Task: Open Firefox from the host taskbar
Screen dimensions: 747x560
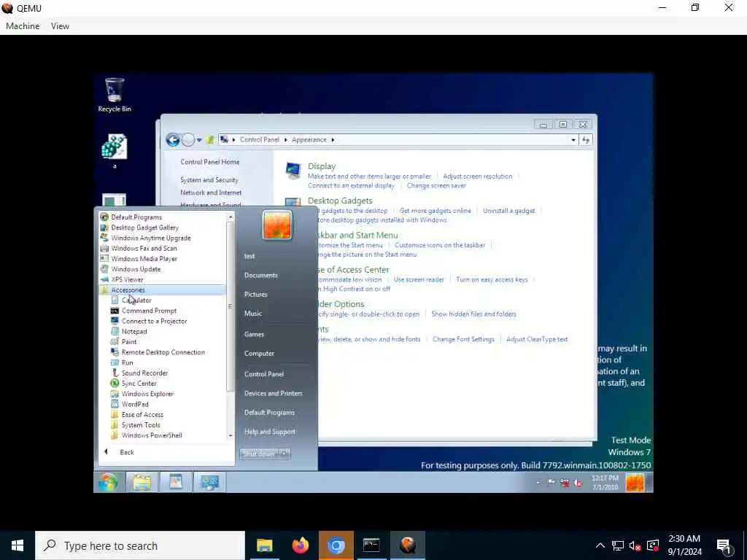Action: coord(300,545)
